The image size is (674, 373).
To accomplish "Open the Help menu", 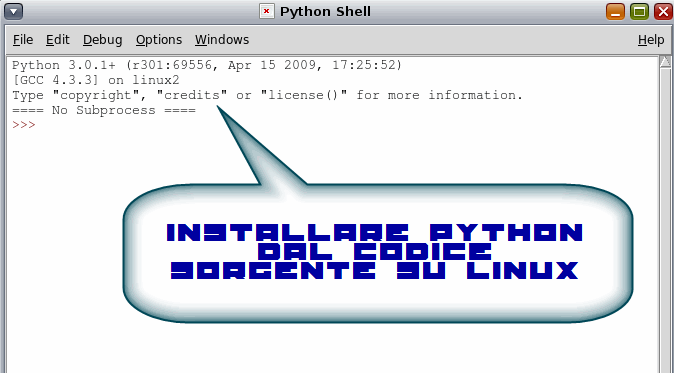I will (651, 40).
